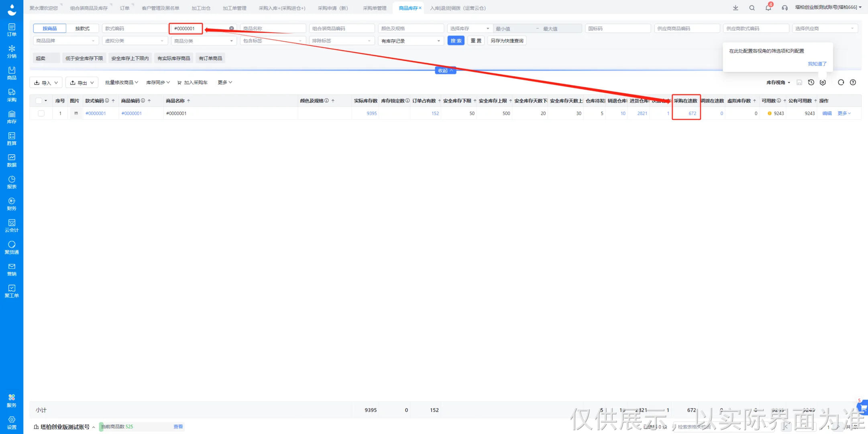Click the 我知道了 link
This screenshot has height=434, width=868.
pos(817,64)
